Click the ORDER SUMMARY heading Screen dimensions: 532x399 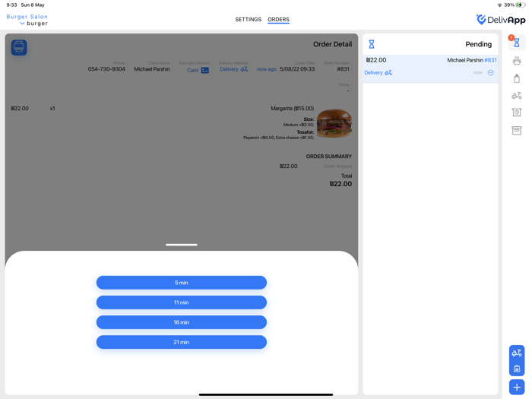click(329, 157)
